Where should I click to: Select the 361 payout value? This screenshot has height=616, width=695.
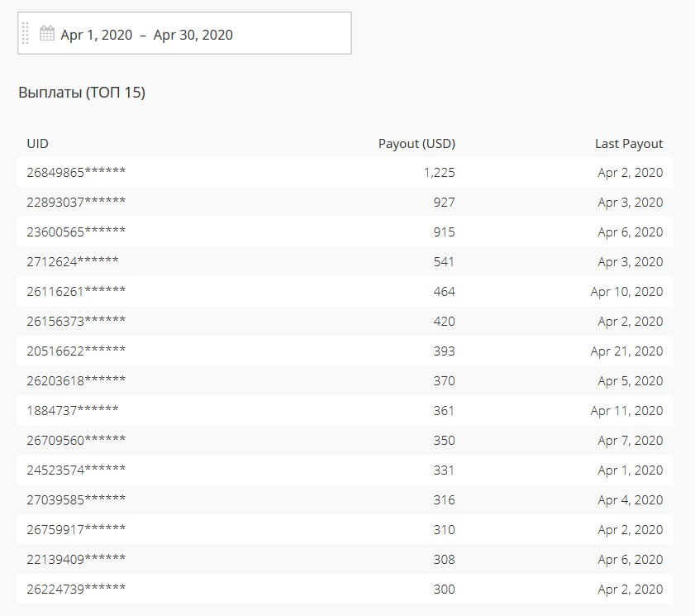coord(444,411)
